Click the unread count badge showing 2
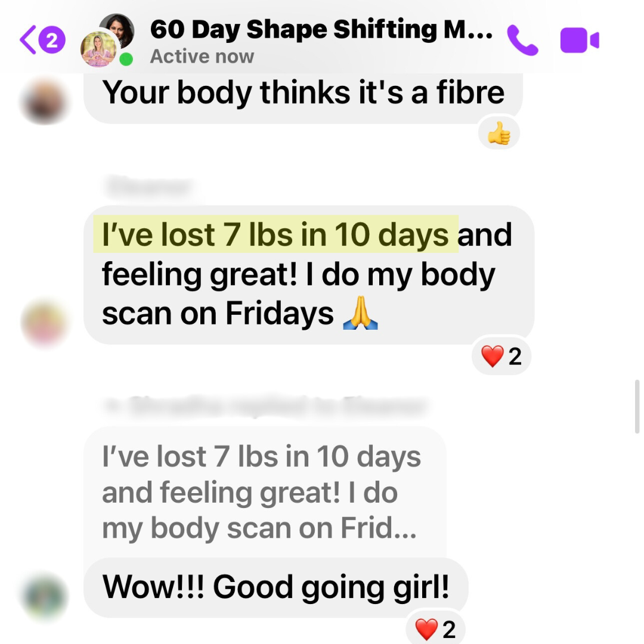Screen dimensions: 644x644 coord(52,41)
